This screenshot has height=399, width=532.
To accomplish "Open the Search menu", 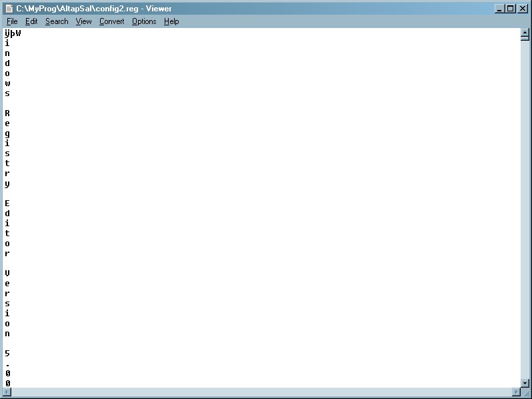I will 57,21.
